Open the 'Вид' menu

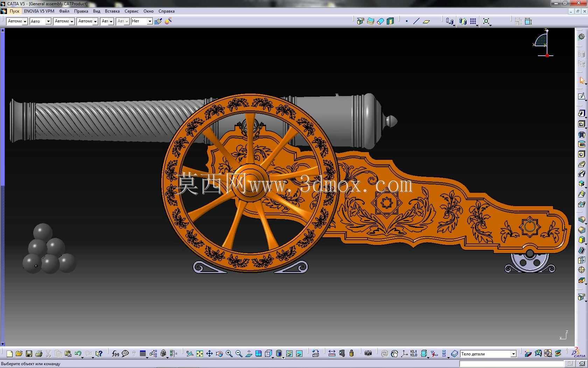(97, 11)
